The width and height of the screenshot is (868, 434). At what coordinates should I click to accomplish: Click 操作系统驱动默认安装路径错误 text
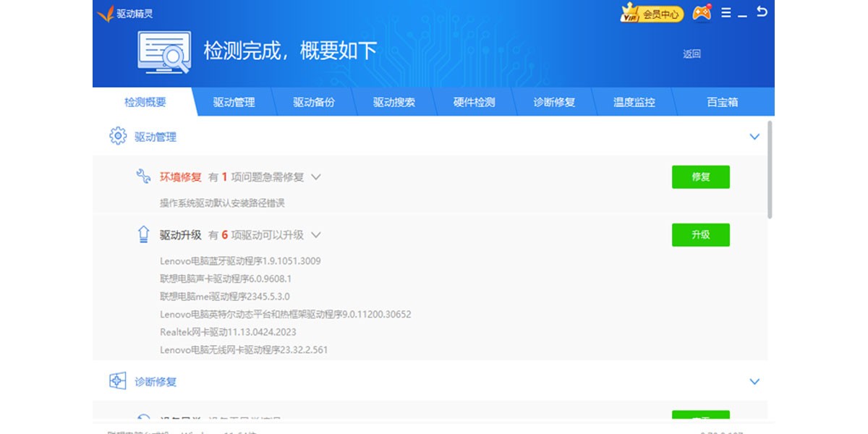[x=222, y=203]
